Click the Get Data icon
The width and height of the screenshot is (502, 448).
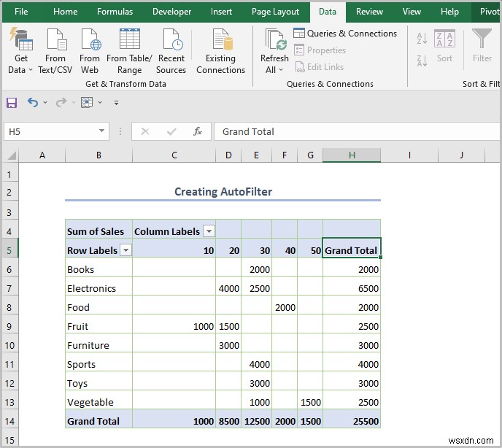pos(20,39)
